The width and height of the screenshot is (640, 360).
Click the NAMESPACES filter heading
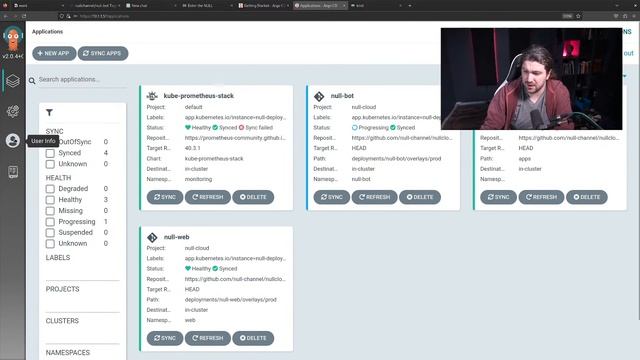(x=68, y=353)
